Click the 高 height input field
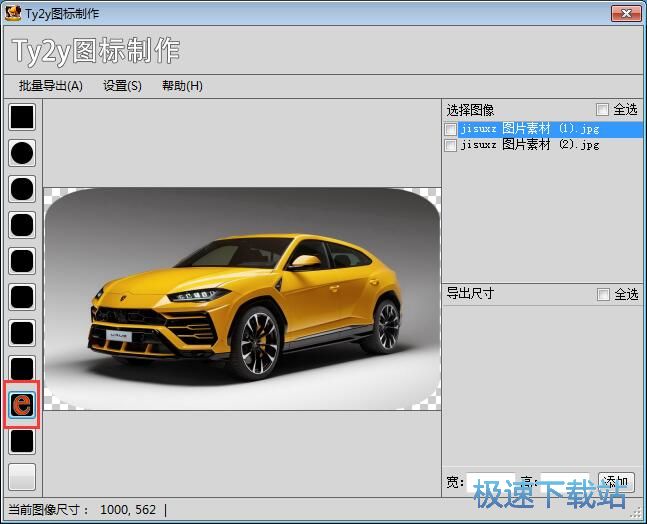 click(565, 482)
